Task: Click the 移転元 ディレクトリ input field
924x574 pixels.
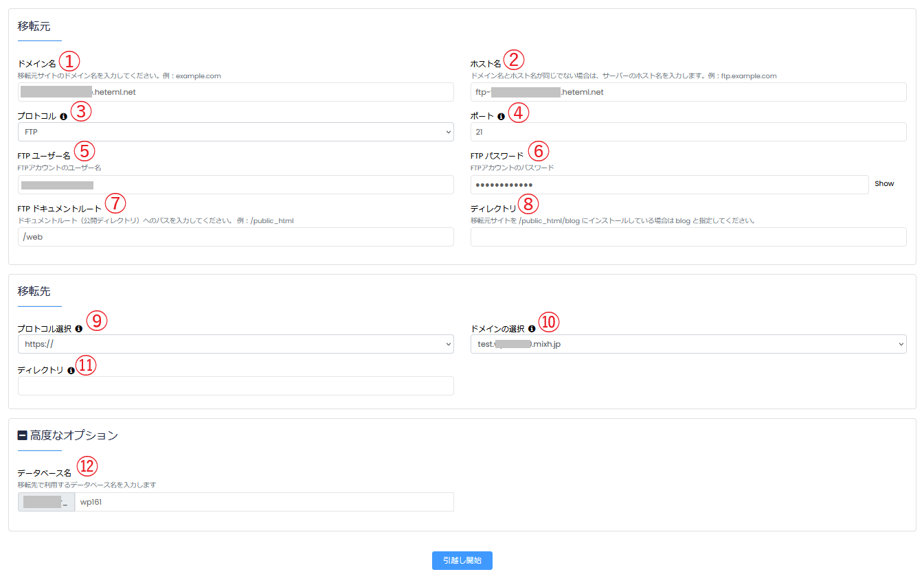Action: (688, 237)
